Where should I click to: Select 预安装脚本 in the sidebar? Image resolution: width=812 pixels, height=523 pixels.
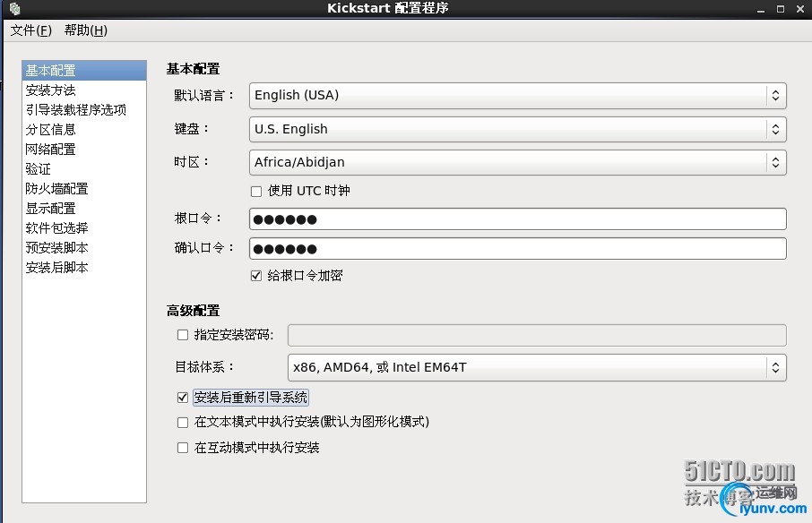coord(84,247)
